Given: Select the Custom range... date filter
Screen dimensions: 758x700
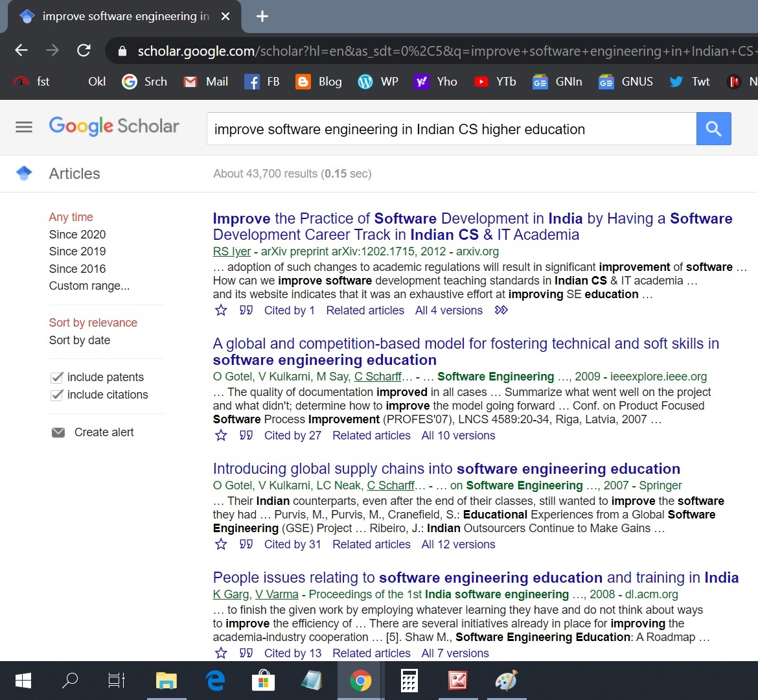Looking at the screenshot, I should (x=89, y=286).
